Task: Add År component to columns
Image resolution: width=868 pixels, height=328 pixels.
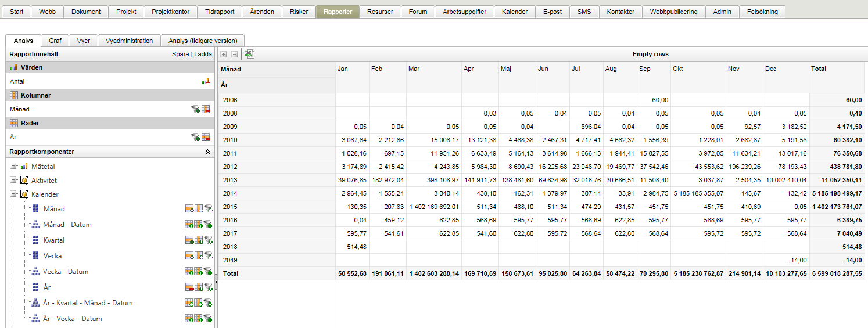Action: coord(199,287)
